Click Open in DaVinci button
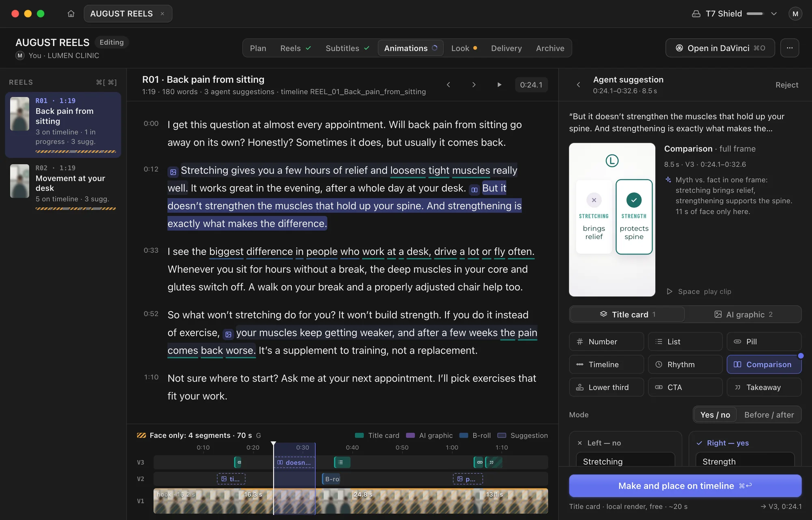 (x=720, y=48)
